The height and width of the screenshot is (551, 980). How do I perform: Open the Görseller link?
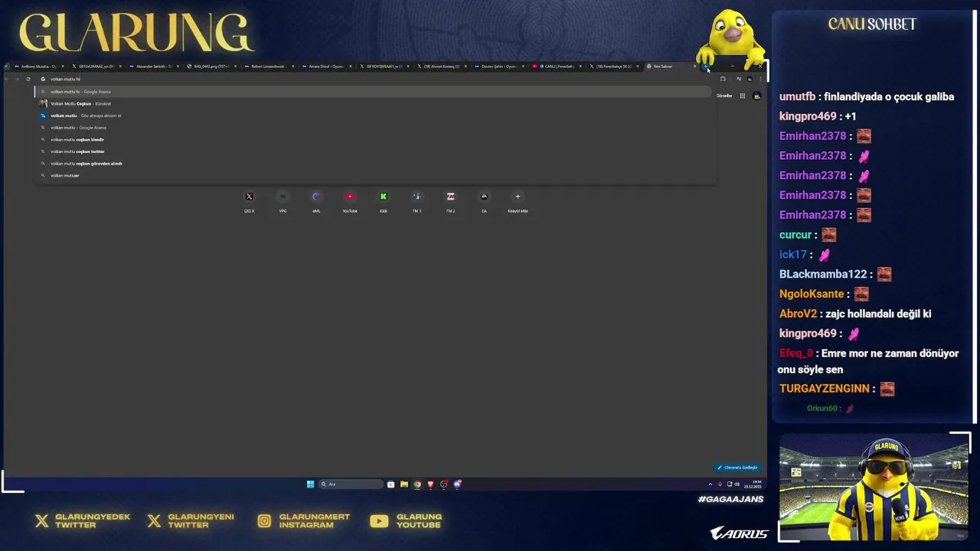click(x=724, y=96)
